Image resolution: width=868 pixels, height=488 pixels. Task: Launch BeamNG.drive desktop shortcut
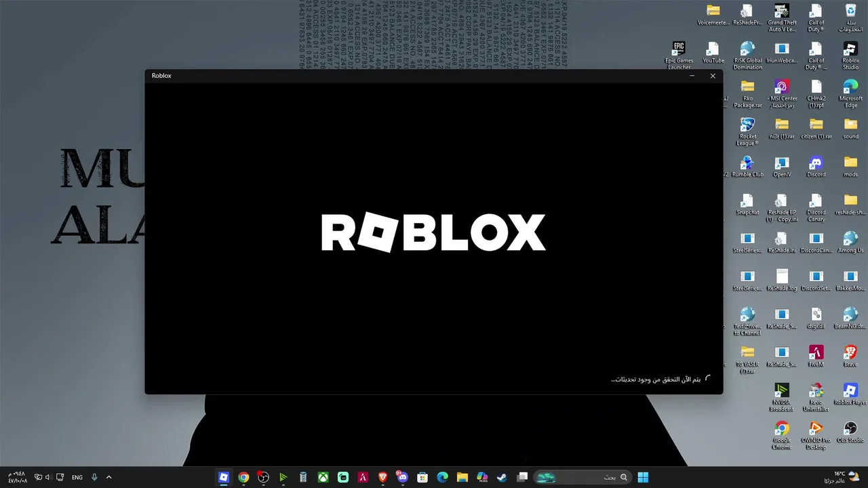tap(850, 319)
